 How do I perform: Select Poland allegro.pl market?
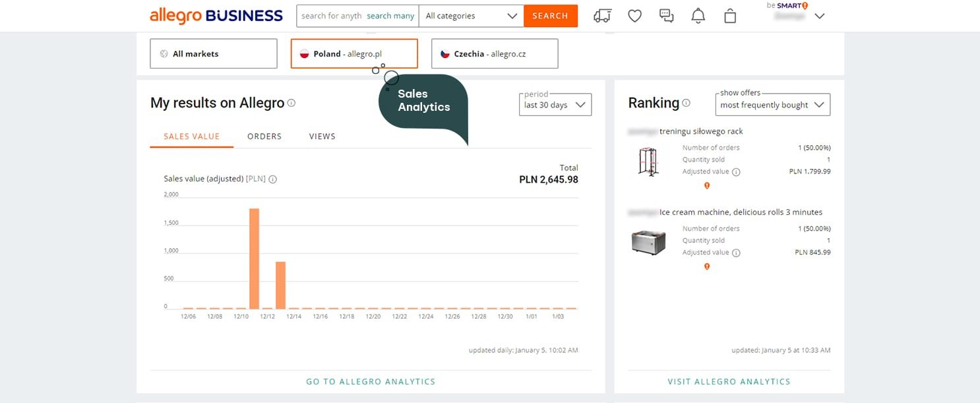click(353, 53)
